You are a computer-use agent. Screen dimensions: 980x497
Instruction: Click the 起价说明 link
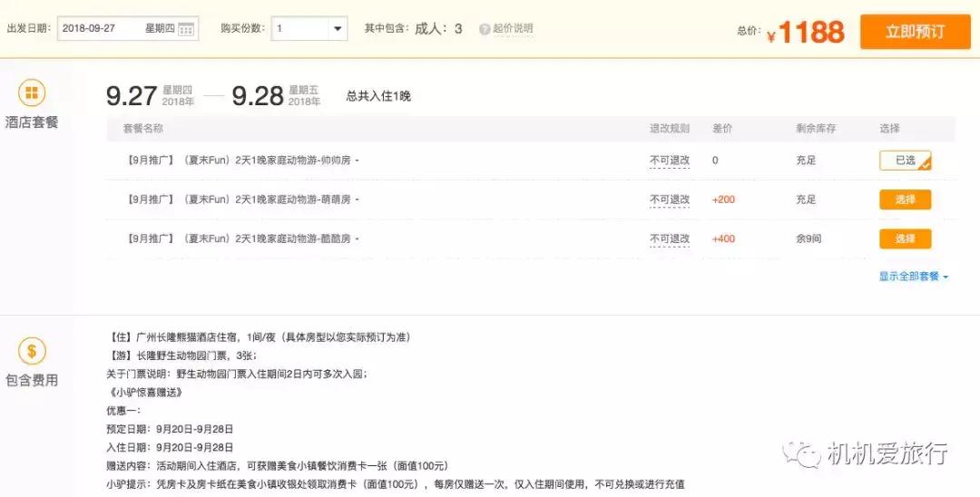pos(513,29)
